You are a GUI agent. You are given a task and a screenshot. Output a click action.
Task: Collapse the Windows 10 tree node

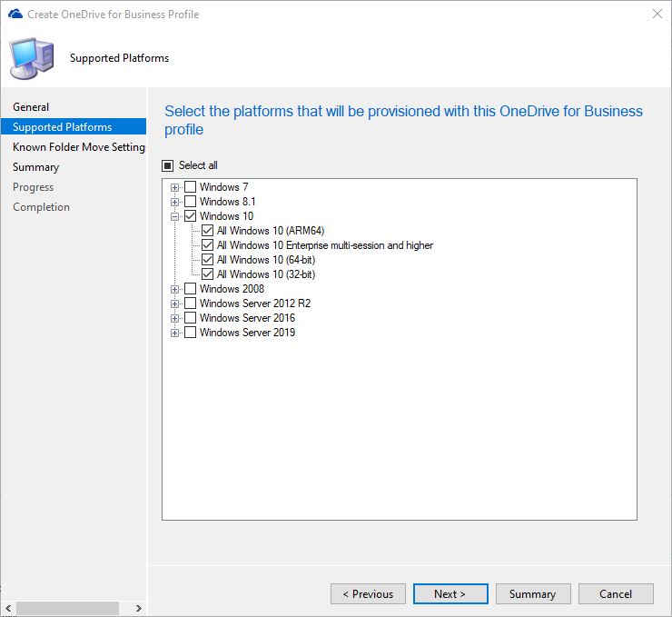pos(175,216)
